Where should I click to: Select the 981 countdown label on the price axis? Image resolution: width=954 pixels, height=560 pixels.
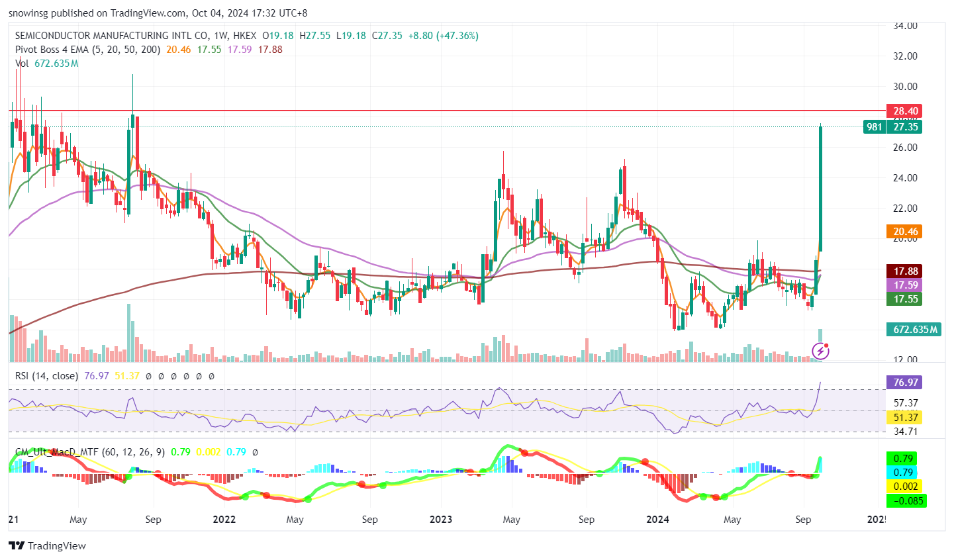[874, 127]
